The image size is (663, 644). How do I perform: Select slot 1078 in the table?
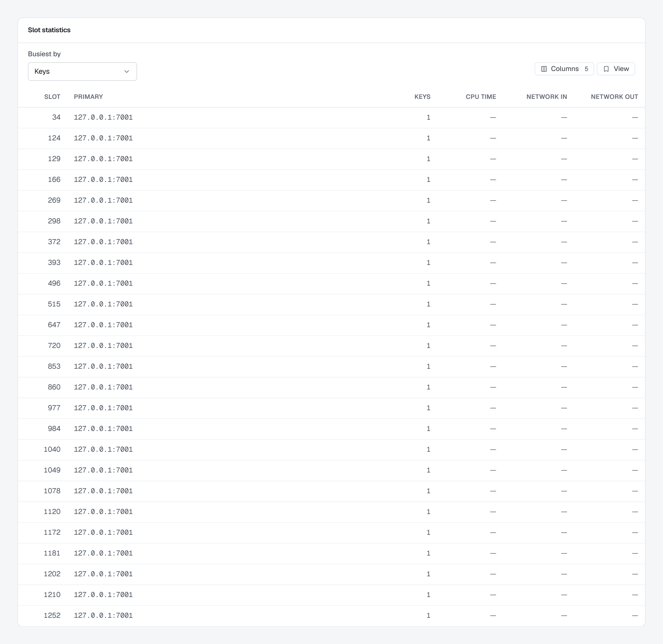(331, 491)
